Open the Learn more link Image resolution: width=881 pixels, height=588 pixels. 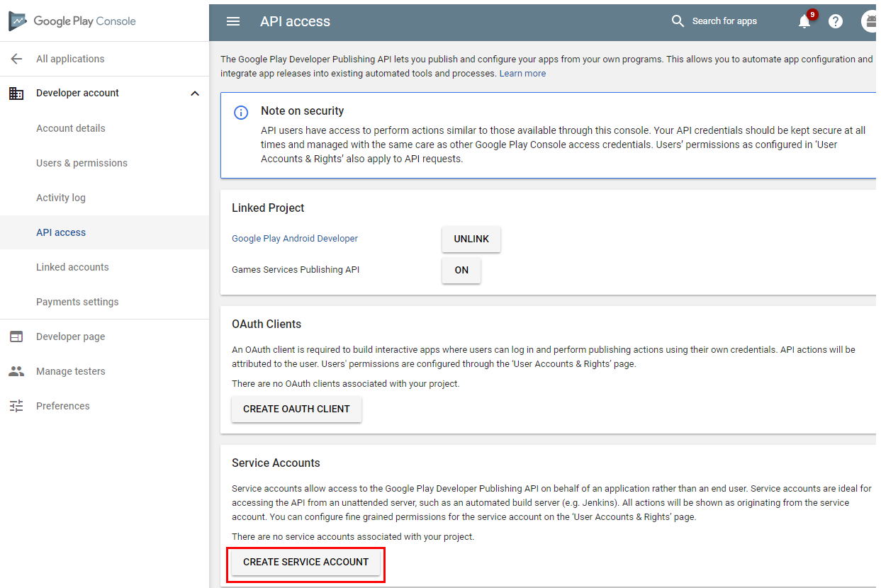click(522, 73)
